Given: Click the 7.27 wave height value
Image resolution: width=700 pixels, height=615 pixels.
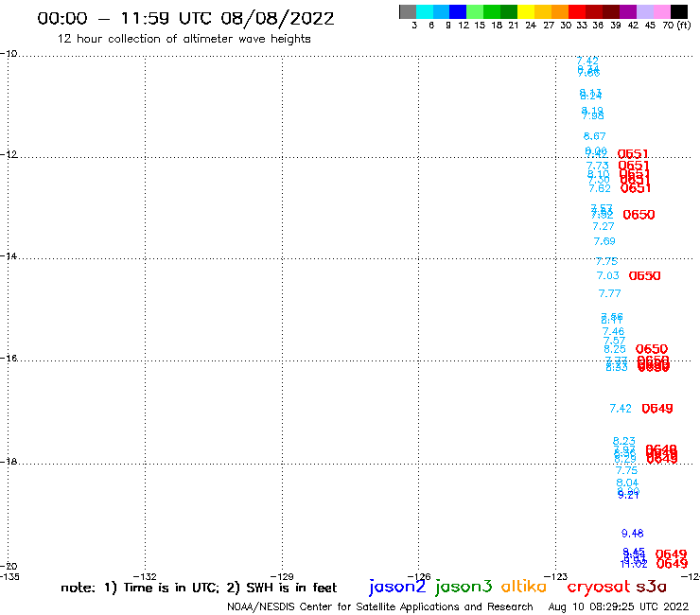Looking at the screenshot, I should [x=604, y=226].
